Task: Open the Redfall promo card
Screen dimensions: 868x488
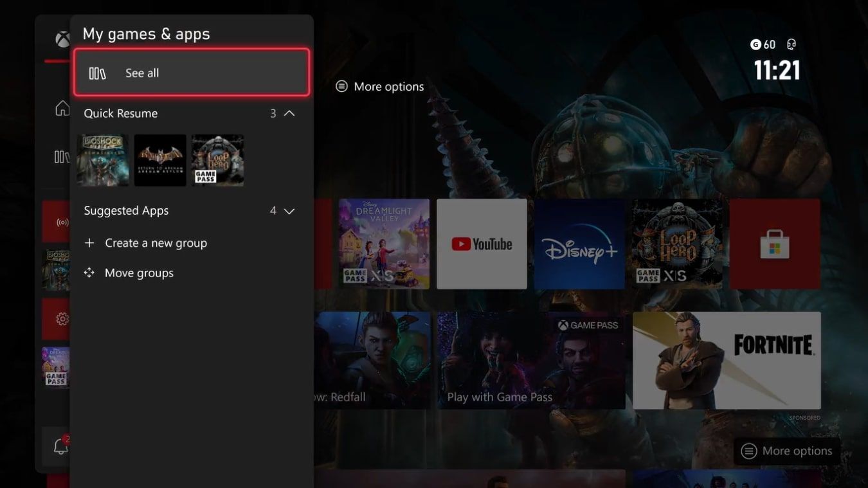Action: (372, 361)
